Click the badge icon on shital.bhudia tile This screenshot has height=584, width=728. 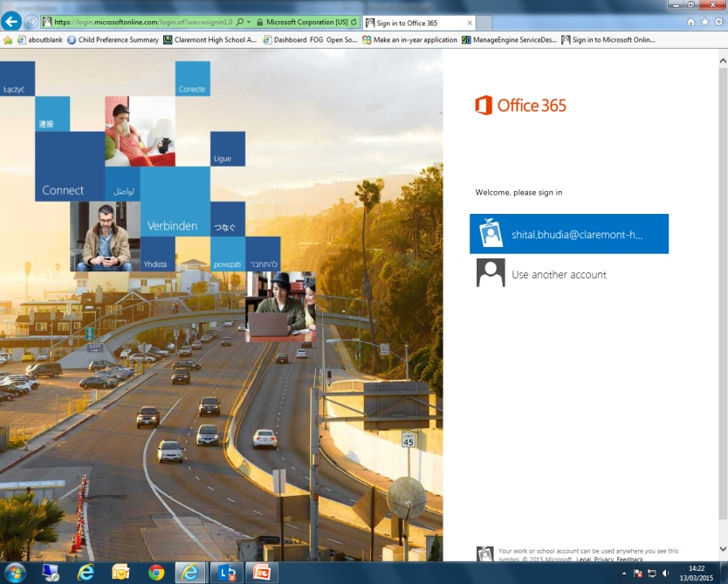point(491,232)
